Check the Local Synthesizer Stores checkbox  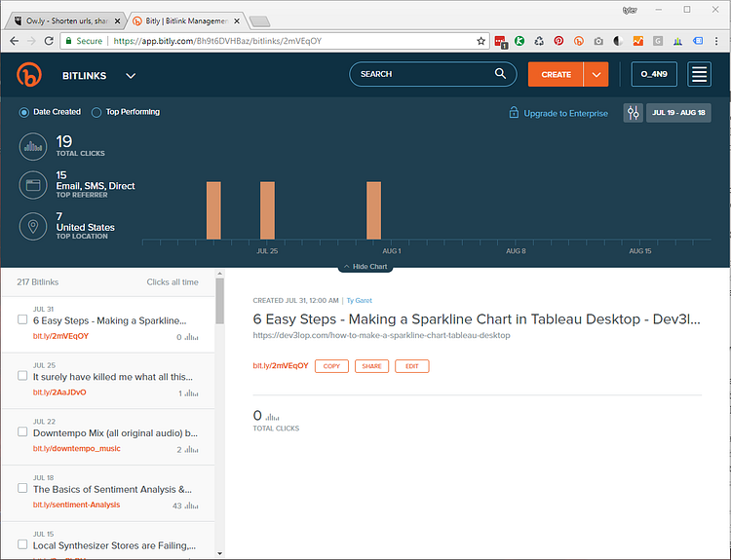pos(22,544)
